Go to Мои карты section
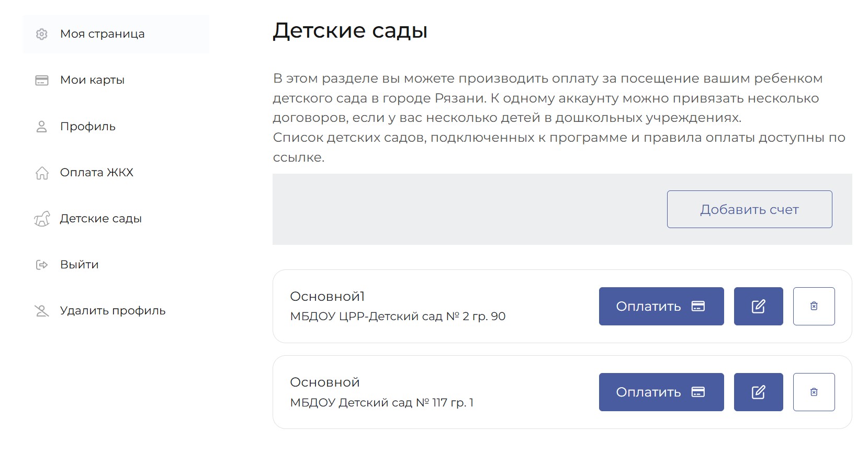This screenshot has height=452, width=868. click(x=93, y=80)
